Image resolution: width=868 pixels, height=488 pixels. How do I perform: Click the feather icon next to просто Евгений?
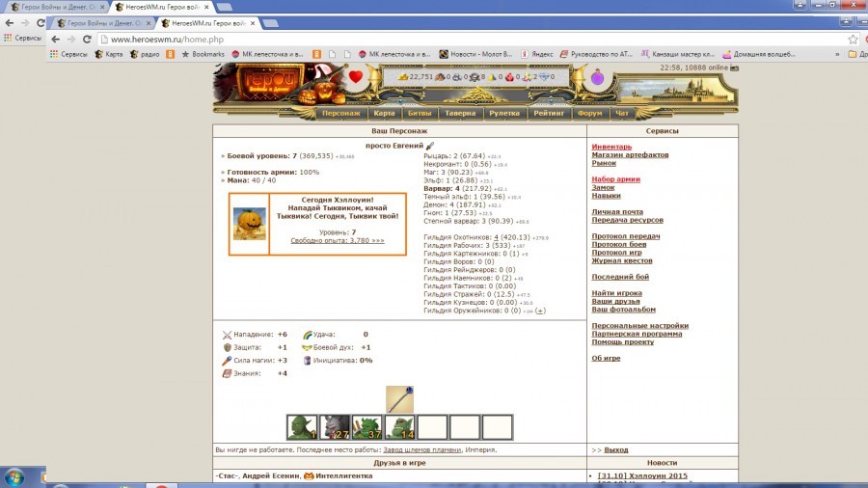pos(430,146)
